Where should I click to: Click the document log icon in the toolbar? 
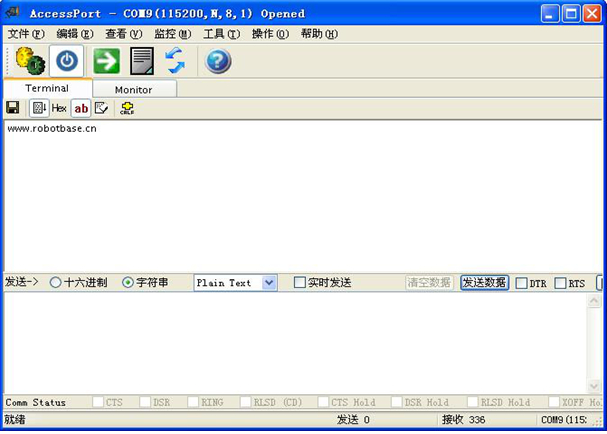coord(142,61)
